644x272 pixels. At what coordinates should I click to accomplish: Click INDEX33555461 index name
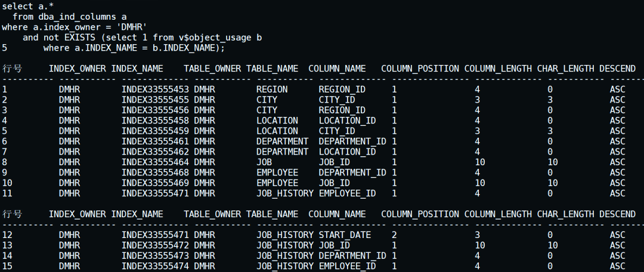pyautogui.click(x=155, y=141)
